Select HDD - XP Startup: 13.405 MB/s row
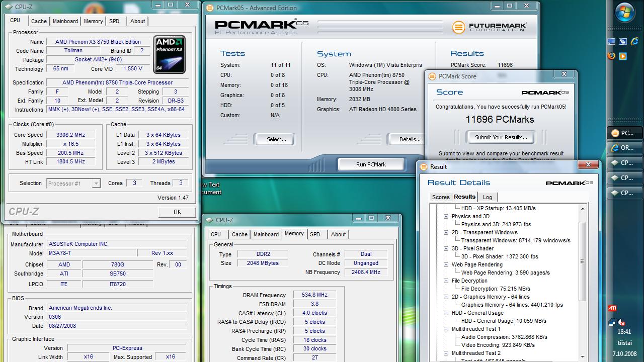This screenshot has height=362, width=644. click(498, 208)
